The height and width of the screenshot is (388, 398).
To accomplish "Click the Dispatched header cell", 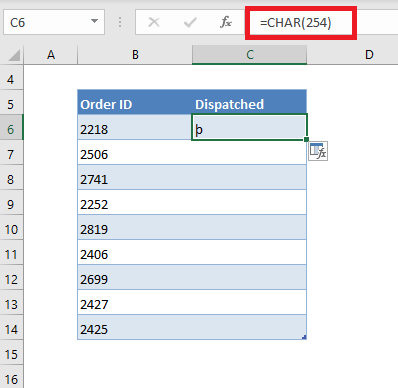I will tap(249, 104).
